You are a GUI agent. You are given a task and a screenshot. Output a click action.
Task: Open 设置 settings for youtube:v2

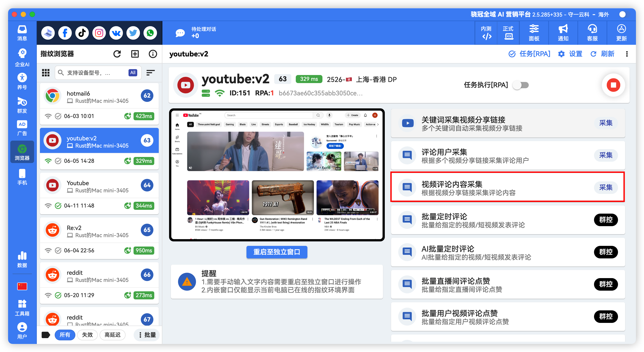coord(570,54)
